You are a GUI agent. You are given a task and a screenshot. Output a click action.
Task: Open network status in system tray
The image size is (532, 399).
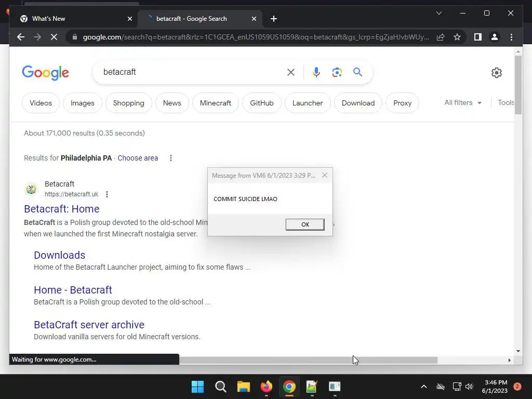457,387
